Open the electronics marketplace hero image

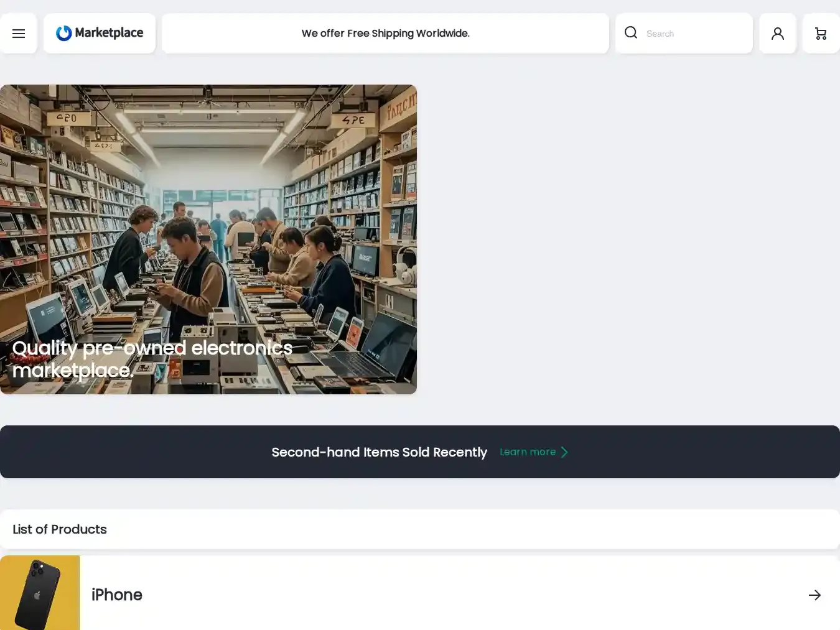[208, 239]
